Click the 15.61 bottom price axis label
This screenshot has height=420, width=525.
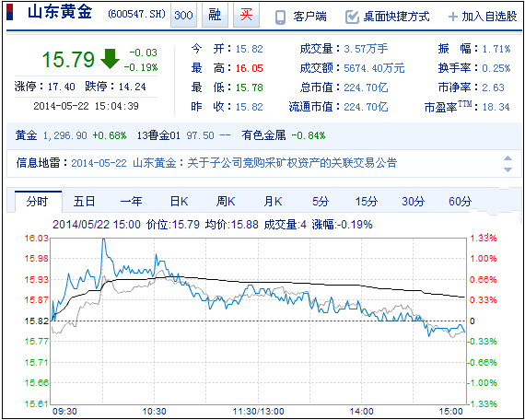coord(37,403)
